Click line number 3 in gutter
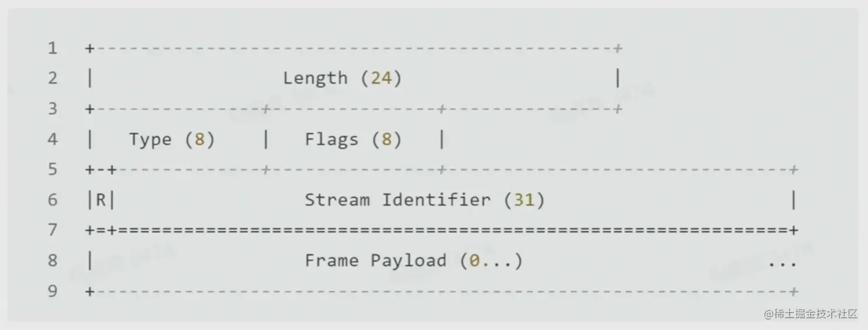This screenshot has width=868, height=330. (x=53, y=109)
